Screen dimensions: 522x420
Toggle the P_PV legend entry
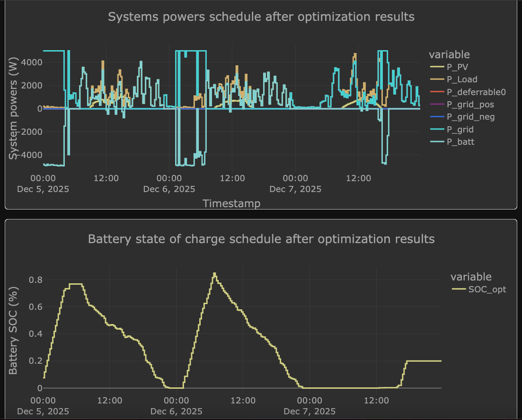450,67
